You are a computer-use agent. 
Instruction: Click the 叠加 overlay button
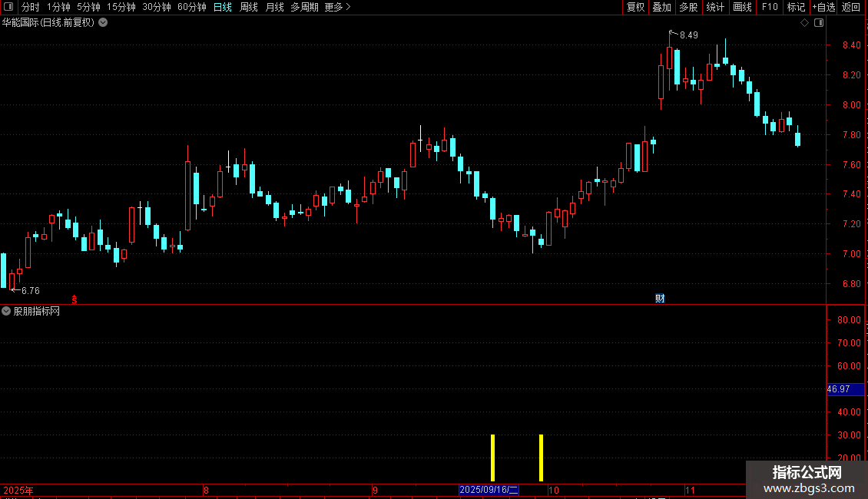coord(662,7)
